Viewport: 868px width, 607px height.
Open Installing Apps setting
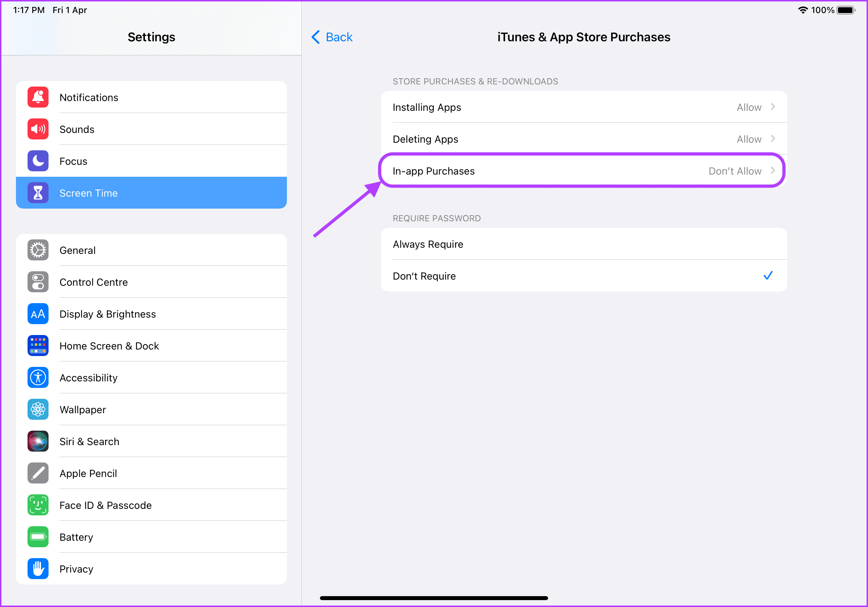[x=584, y=107]
